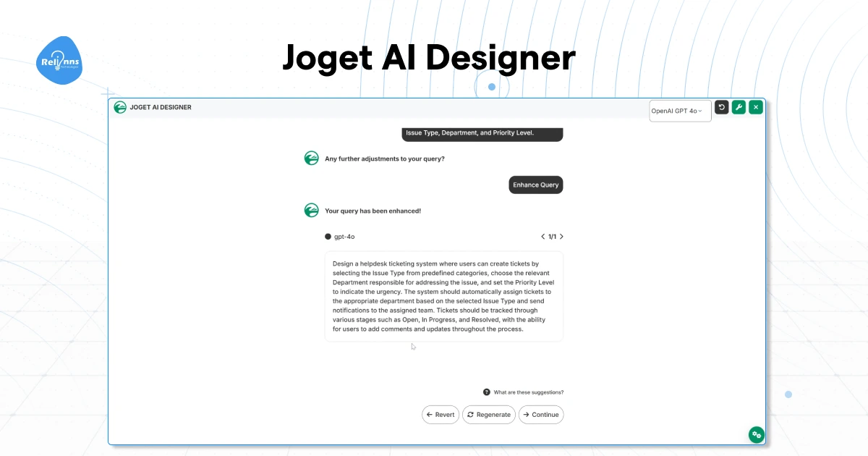
Task: Click the Relinns logo
Action: (x=59, y=61)
